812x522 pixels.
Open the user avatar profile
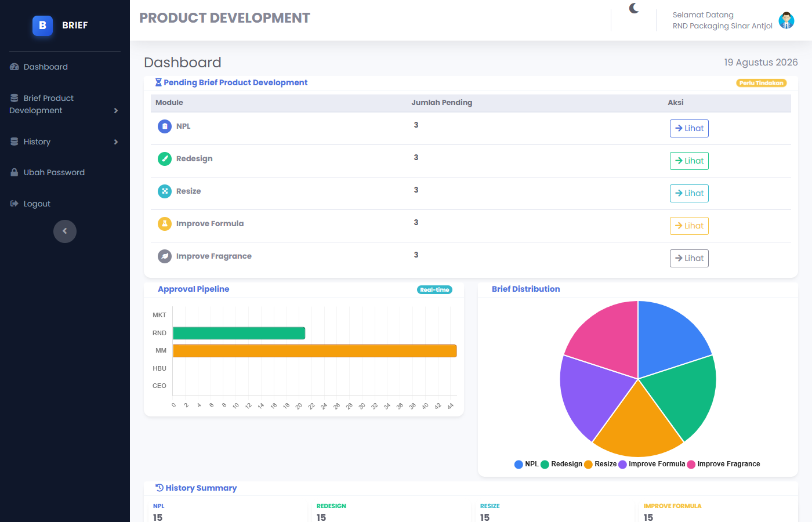[786, 20]
